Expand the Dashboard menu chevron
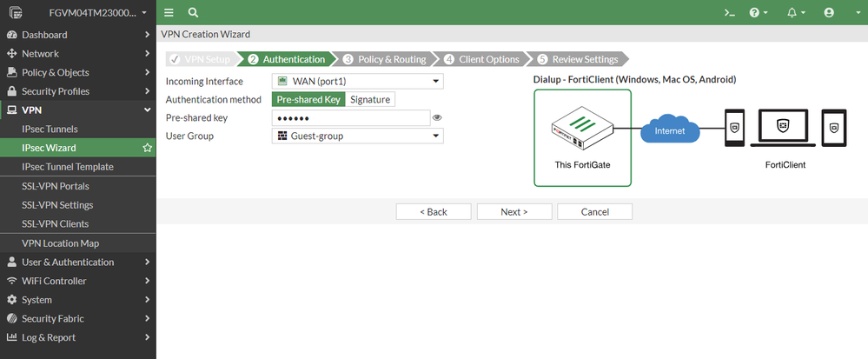Viewport: 868px width, 359px height. (x=147, y=35)
